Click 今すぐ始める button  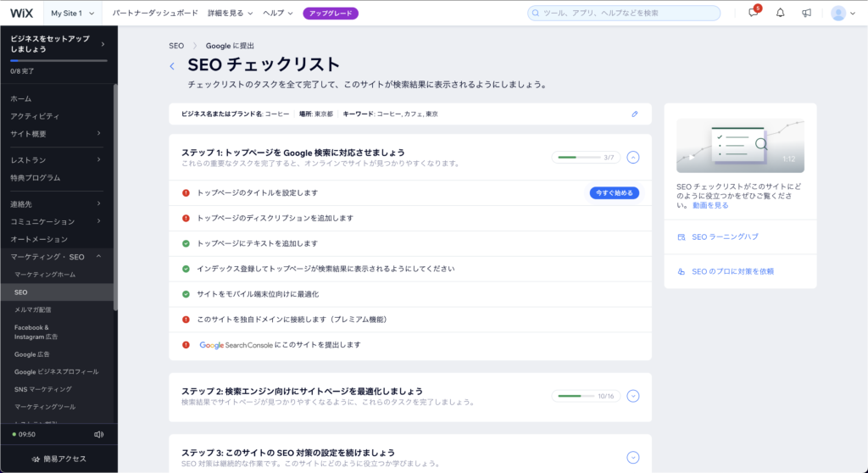coord(614,192)
